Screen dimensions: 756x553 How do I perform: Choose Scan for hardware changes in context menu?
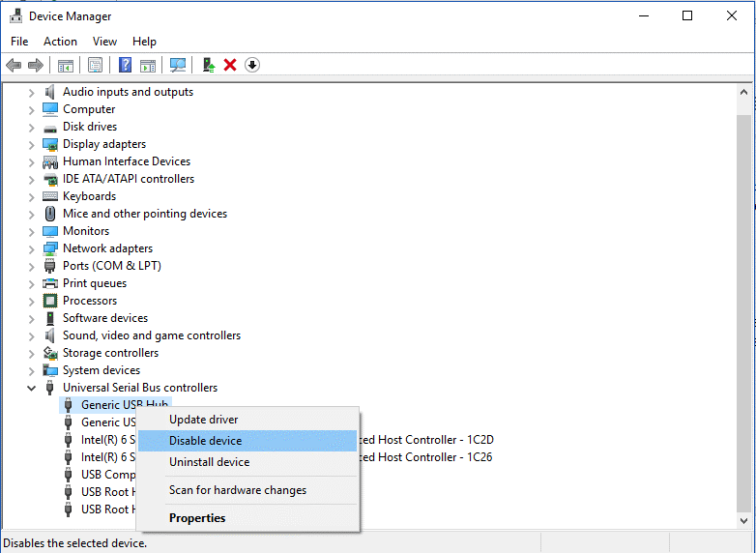click(x=247, y=490)
